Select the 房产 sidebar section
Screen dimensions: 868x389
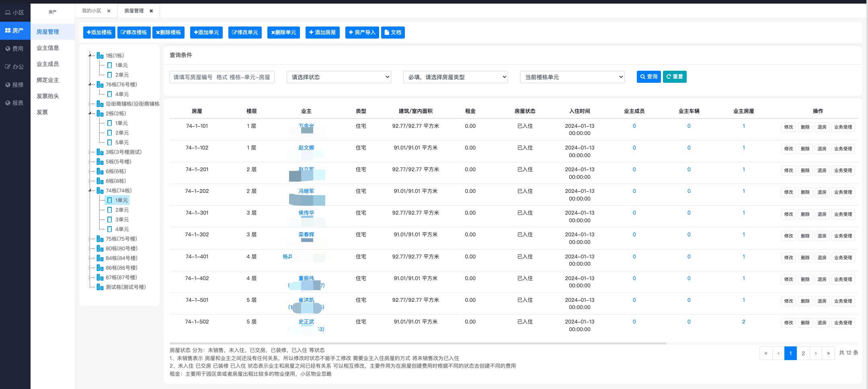pos(15,31)
